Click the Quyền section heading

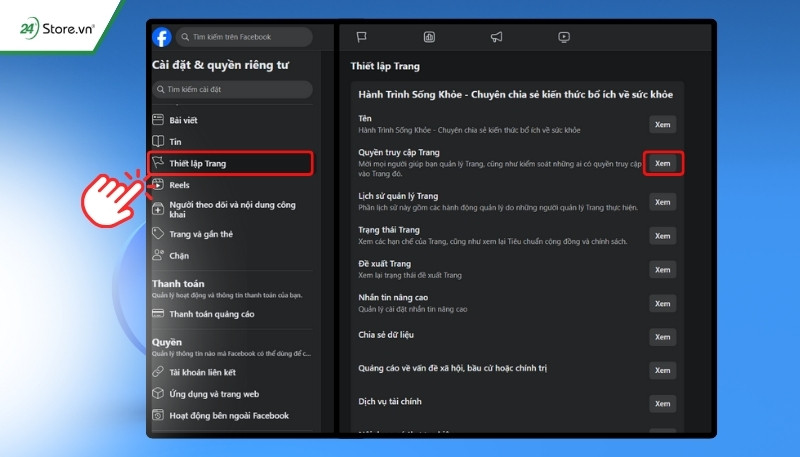[x=167, y=342]
